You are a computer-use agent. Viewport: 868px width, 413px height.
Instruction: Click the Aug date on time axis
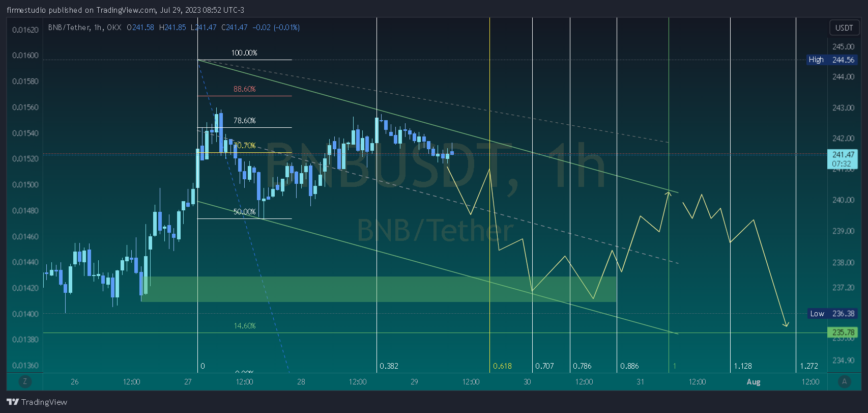(x=753, y=381)
